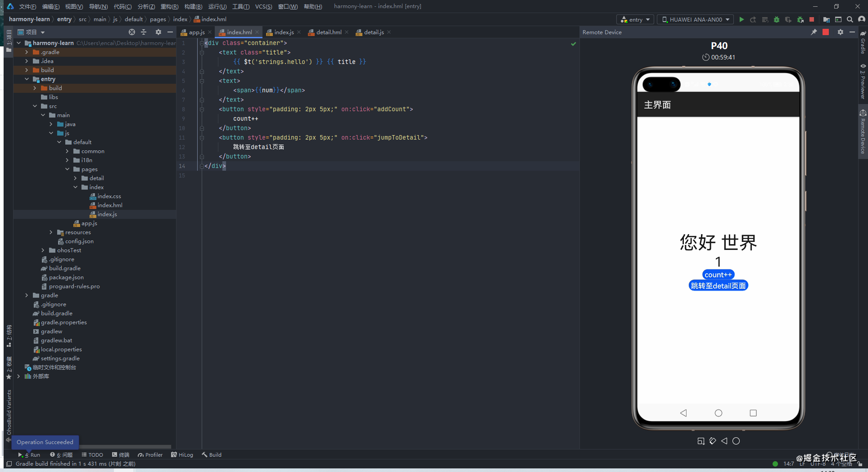Select index.css in the project tree
This screenshot has width=868, height=472.
coord(109,196)
